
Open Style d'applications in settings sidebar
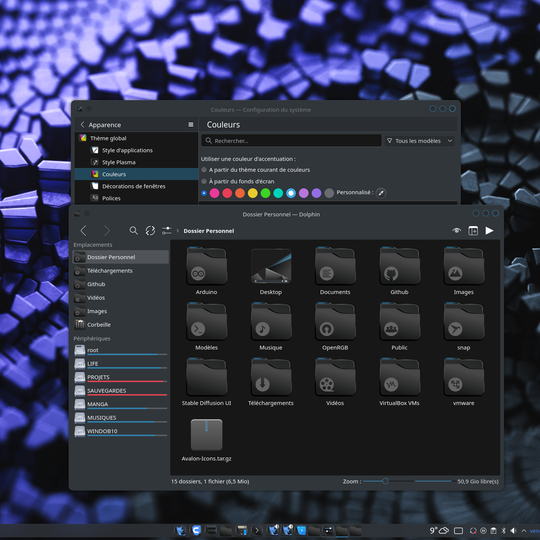(x=136, y=150)
